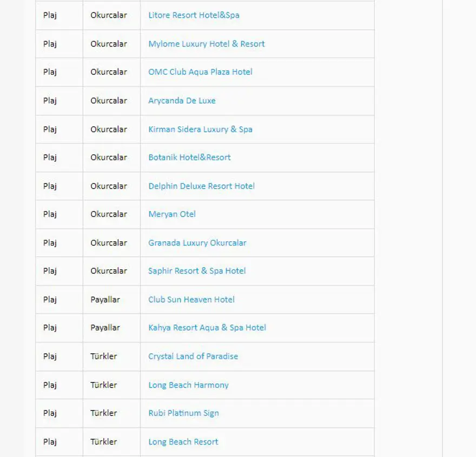
Task: Open the Litore Resort Hotel&Spa link
Action: [x=194, y=15]
